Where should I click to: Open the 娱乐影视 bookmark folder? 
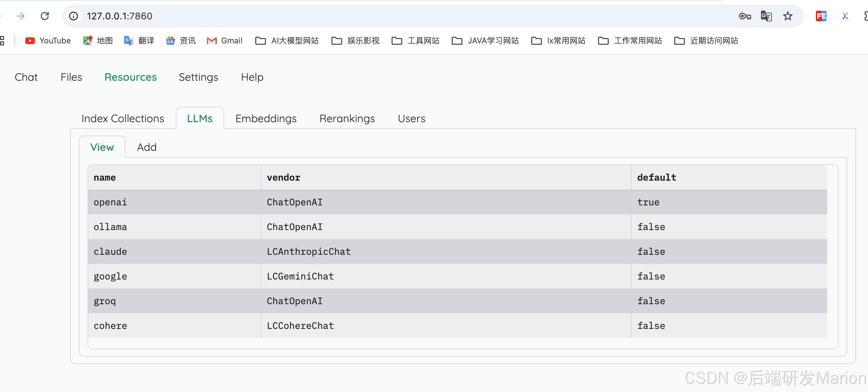(x=355, y=41)
